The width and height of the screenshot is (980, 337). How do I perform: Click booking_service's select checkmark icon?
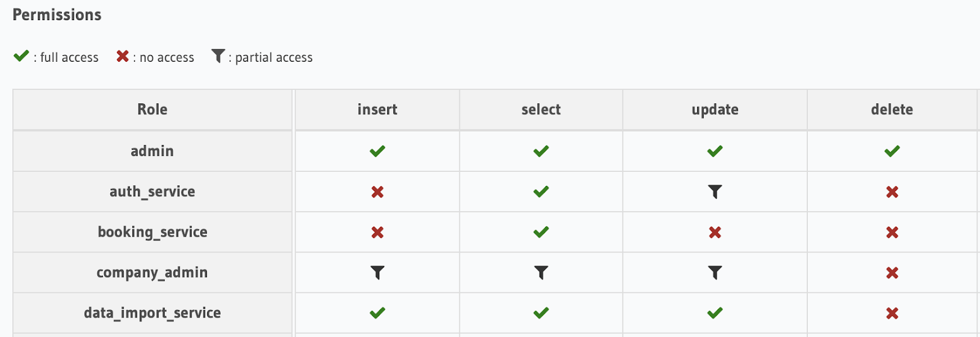click(541, 232)
